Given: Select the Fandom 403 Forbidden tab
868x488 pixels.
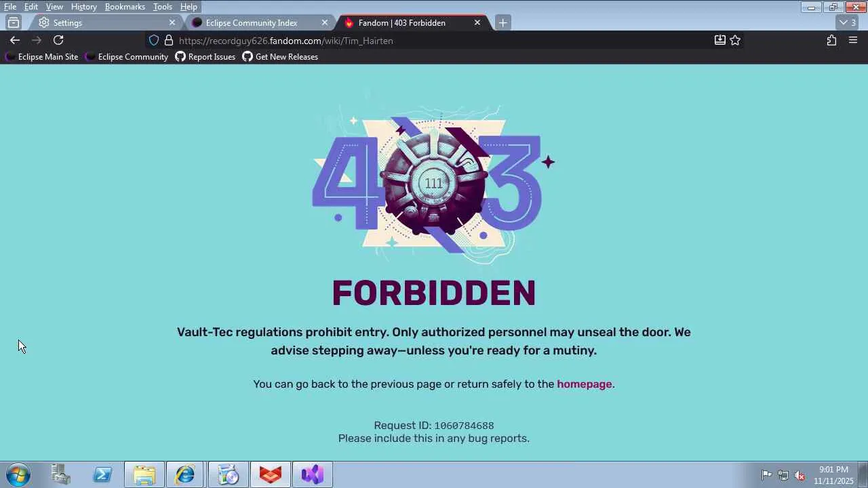Looking at the screenshot, I should click(x=412, y=22).
